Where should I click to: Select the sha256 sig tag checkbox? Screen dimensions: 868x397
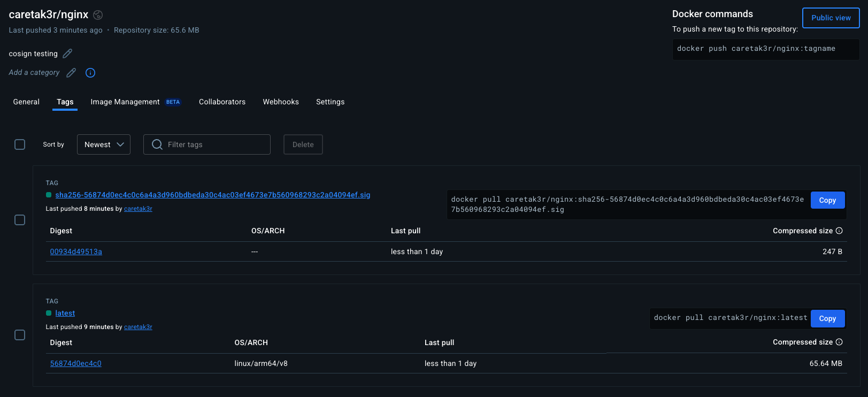pos(20,220)
